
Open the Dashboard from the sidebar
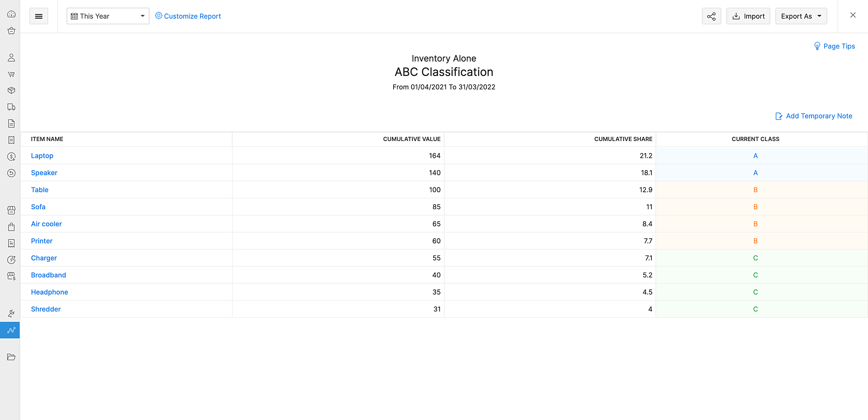click(x=11, y=14)
